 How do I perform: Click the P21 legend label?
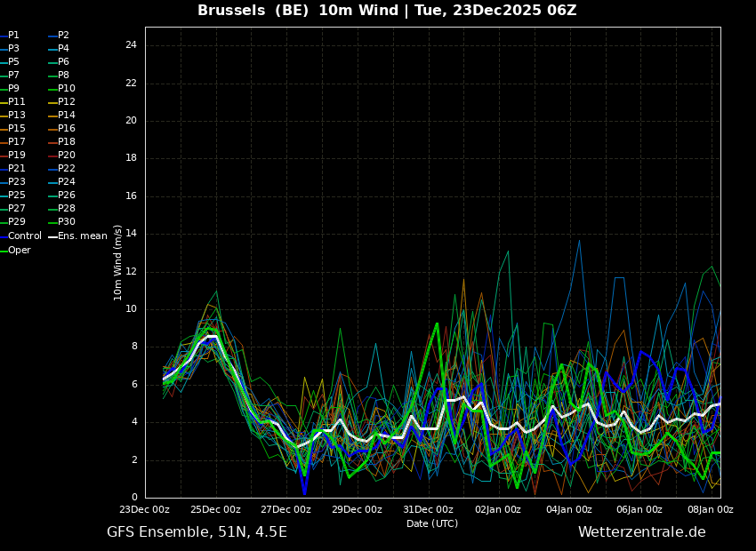click(x=16, y=169)
